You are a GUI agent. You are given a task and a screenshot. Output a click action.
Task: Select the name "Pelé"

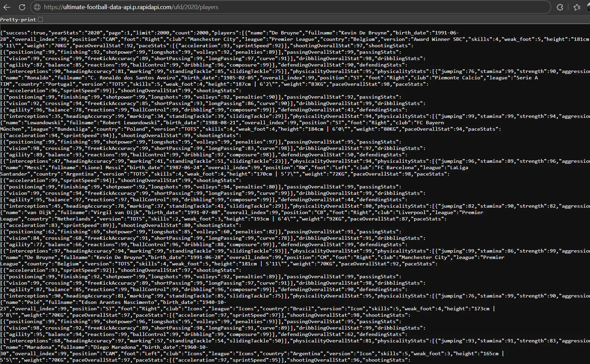pyautogui.click(x=33, y=302)
